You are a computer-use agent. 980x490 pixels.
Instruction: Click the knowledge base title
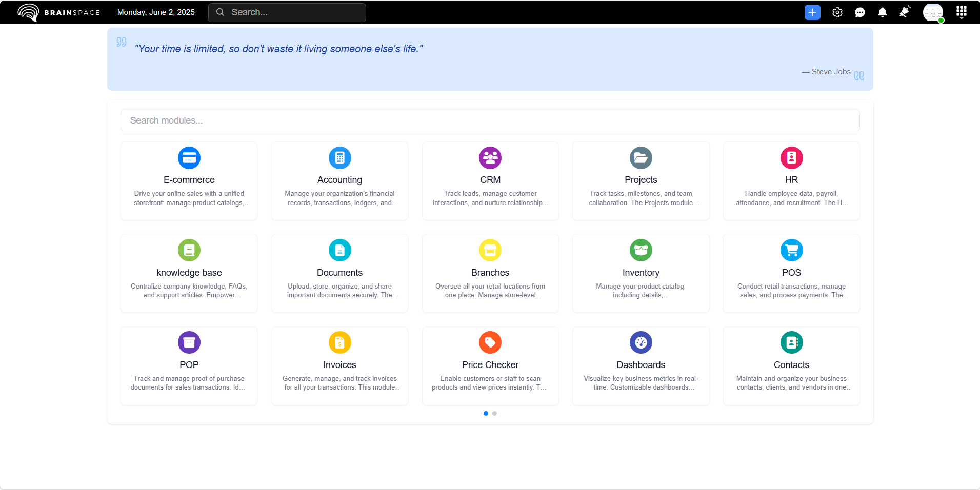click(x=189, y=273)
